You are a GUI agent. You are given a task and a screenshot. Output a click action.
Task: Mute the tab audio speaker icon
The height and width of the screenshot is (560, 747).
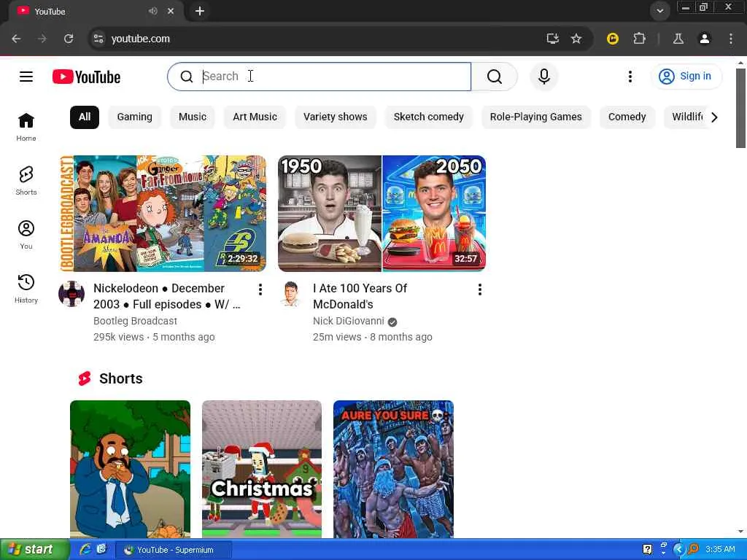click(152, 11)
